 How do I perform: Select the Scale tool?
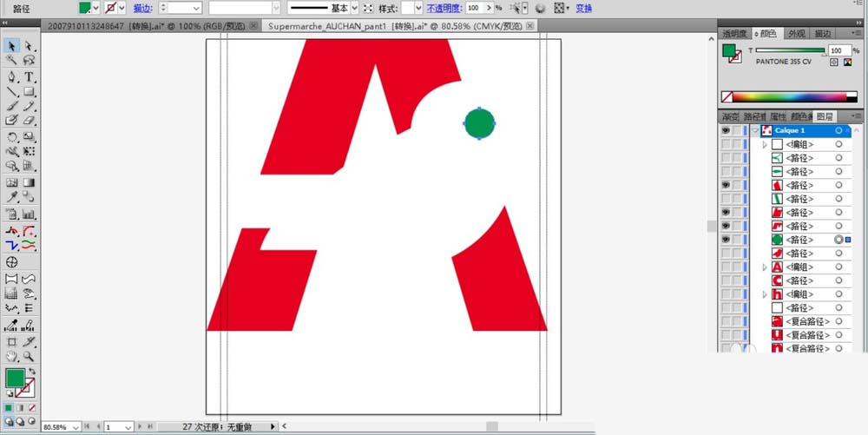pyautogui.click(x=29, y=136)
